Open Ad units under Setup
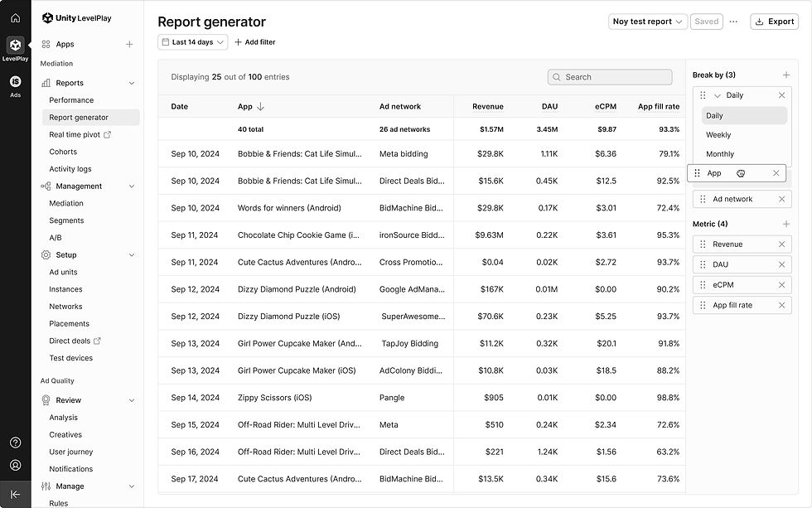This screenshot has height=508, width=812. point(63,272)
